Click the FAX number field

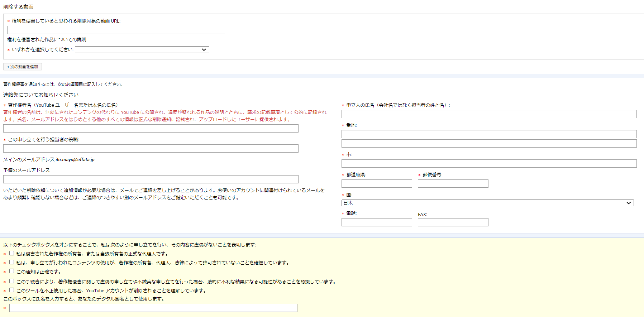tap(453, 222)
